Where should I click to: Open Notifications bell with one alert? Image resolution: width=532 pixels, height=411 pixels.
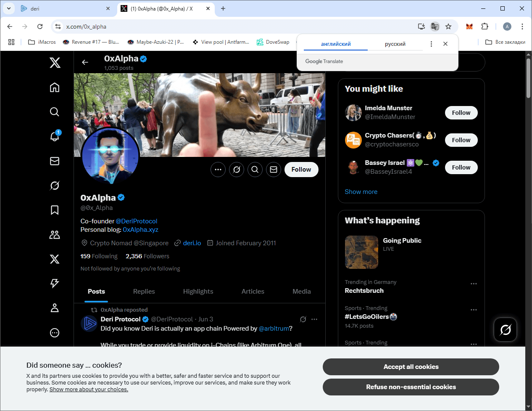pyautogui.click(x=55, y=136)
